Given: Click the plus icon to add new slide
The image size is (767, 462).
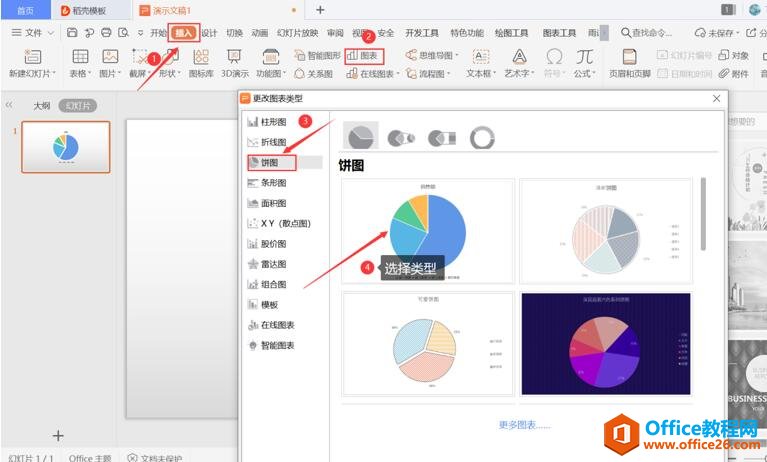Looking at the screenshot, I should [x=58, y=436].
